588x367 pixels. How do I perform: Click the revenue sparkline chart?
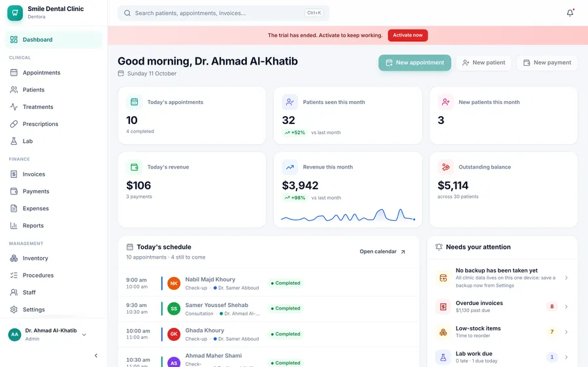pos(348,215)
